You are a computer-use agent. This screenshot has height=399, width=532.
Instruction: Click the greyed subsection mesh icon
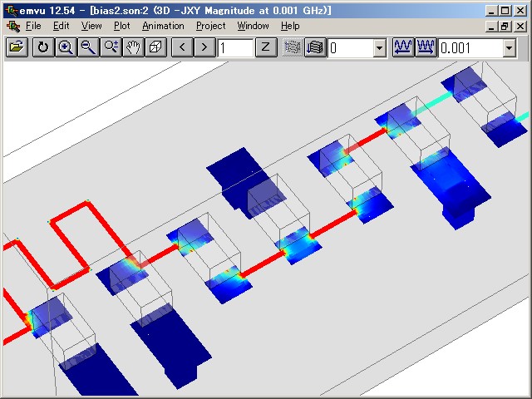pyautogui.click(x=293, y=47)
